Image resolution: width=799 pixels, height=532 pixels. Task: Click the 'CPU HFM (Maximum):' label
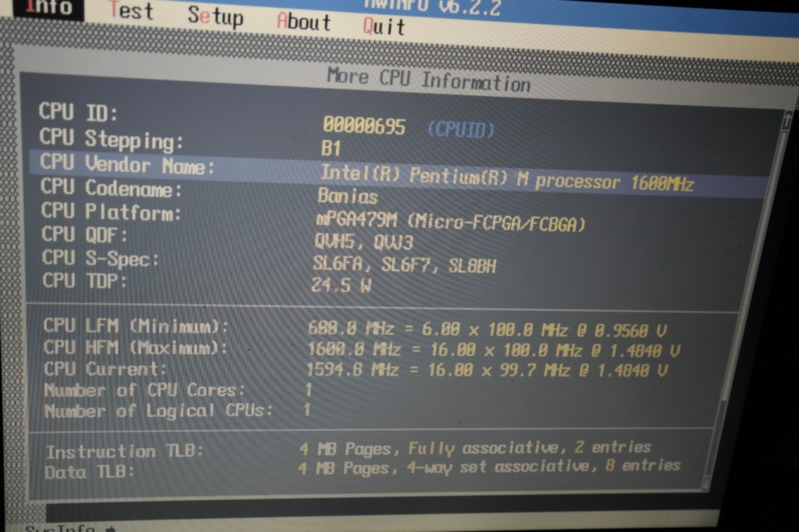pos(135,347)
